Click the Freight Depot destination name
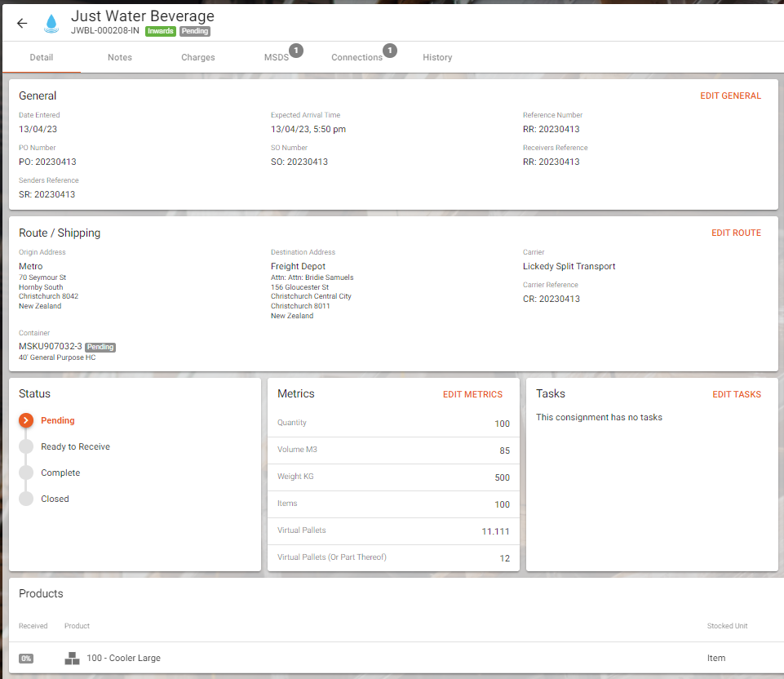 click(298, 267)
